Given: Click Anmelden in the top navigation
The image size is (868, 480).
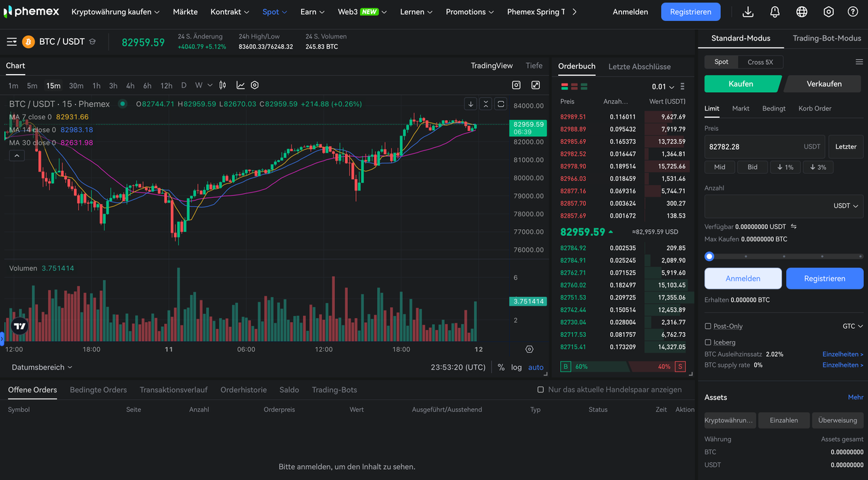Looking at the screenshot, I should [630, 12].
